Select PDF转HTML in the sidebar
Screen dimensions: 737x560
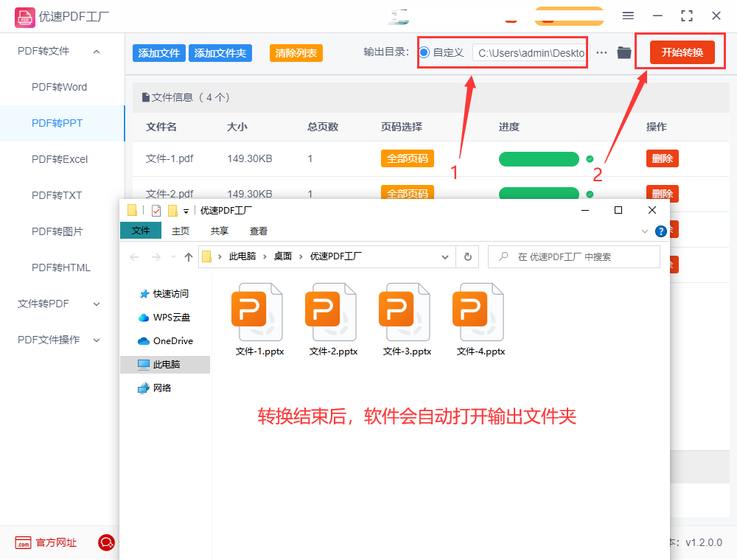tap(61, 267)
